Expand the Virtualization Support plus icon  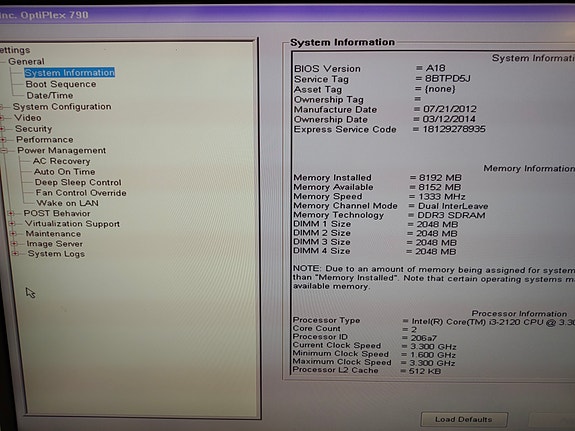click(x=12, y=223)
